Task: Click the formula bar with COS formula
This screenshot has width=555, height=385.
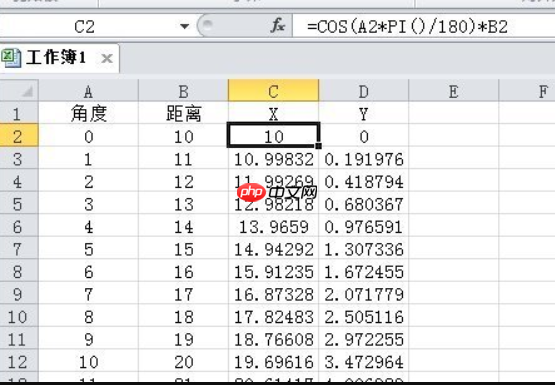Action: (424, 27)
